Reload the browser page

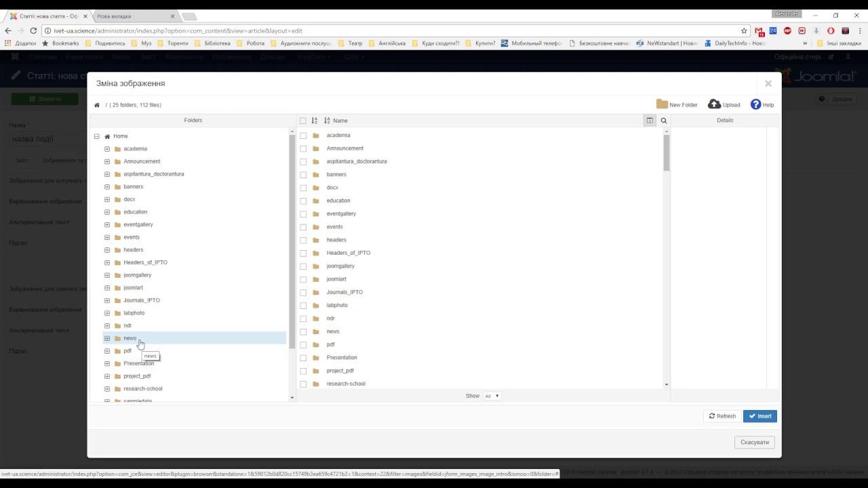[x=33, y=30]
